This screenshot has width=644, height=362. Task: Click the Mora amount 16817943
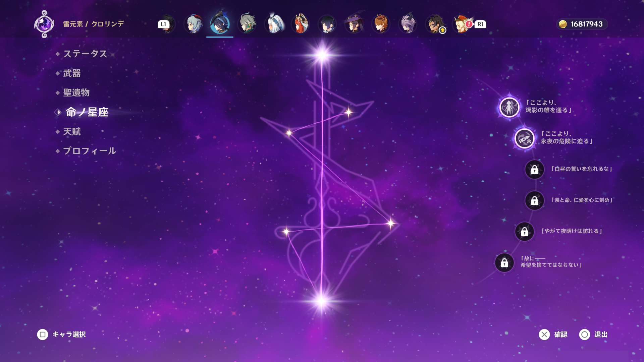[x=587, y=24]
